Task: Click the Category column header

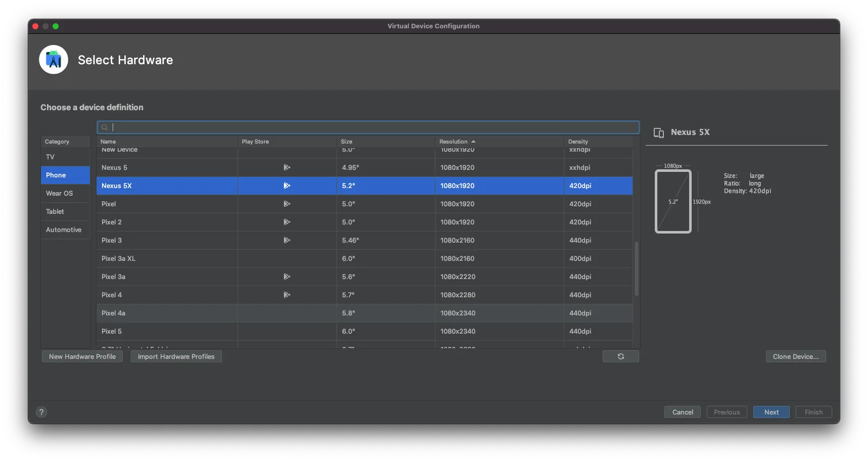Action: (x=65, y=142)
